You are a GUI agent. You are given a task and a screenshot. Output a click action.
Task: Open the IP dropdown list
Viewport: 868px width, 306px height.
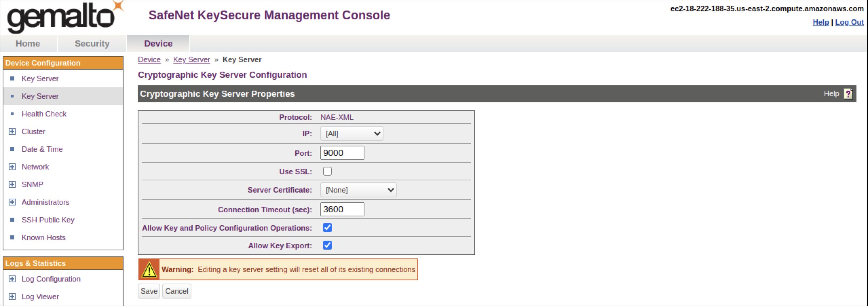(x=352, y=134)
